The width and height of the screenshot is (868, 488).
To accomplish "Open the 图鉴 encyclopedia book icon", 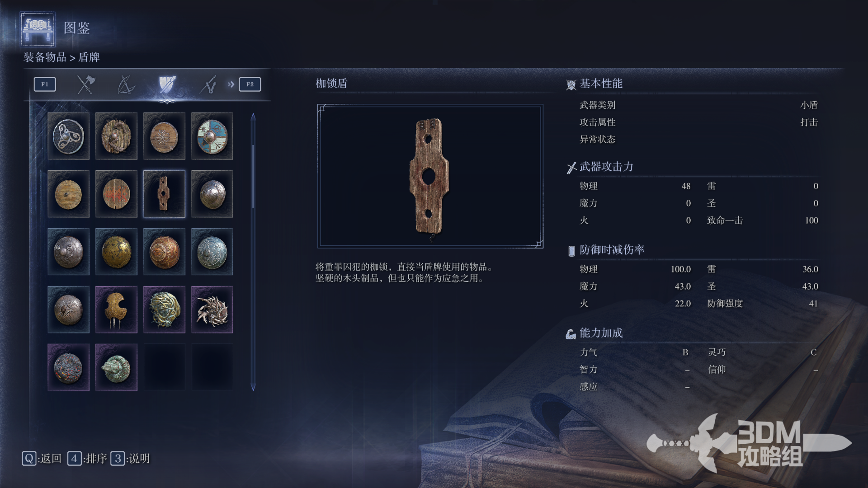I will 38,29.
